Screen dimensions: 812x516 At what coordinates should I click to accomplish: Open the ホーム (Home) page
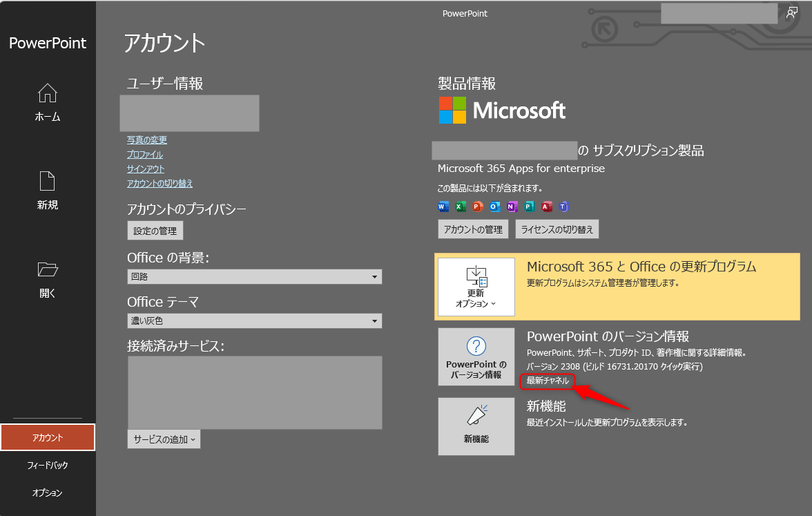click(47, 102)
